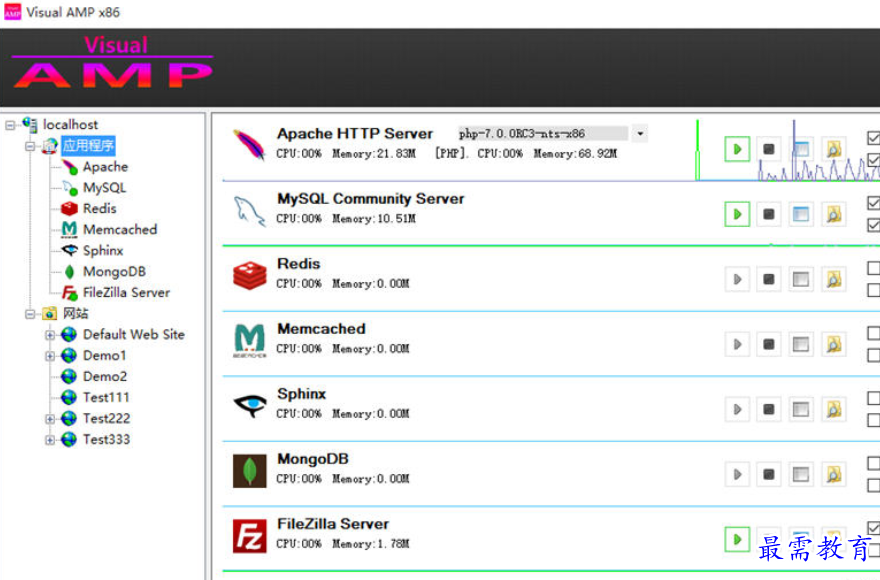Select localhost in the tree

click(70, 125)
